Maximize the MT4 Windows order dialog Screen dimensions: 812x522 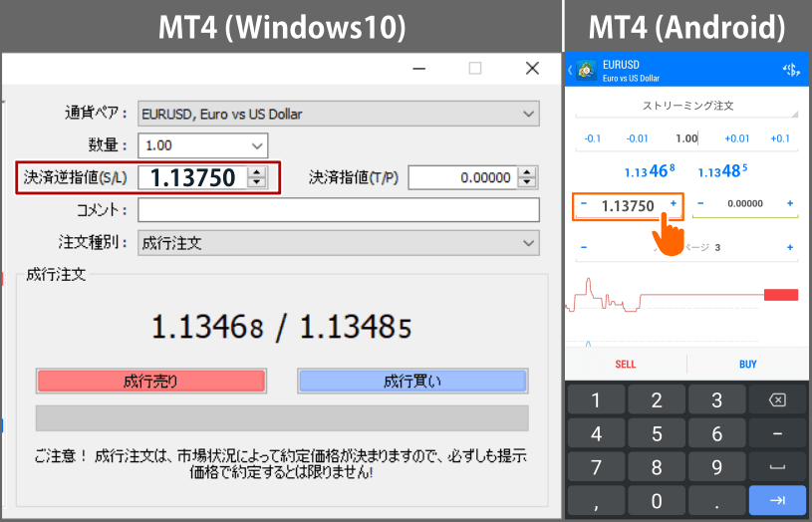[475, 69]
